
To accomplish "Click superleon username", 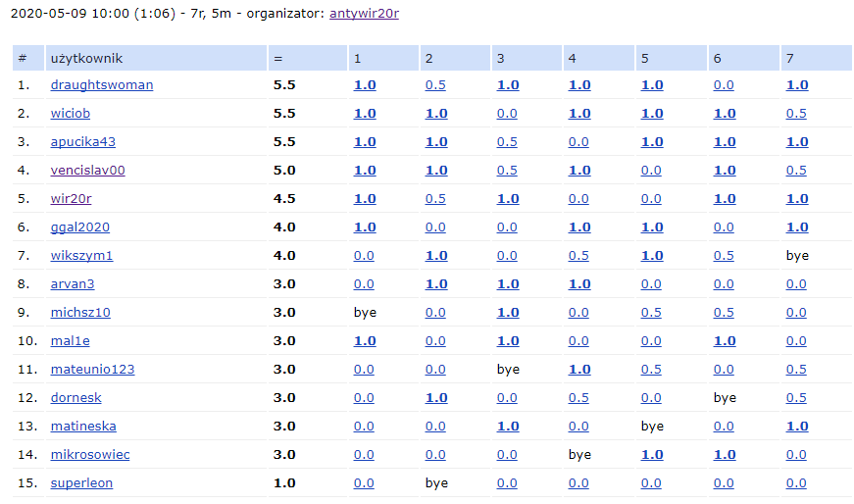I will pos(82,483).
